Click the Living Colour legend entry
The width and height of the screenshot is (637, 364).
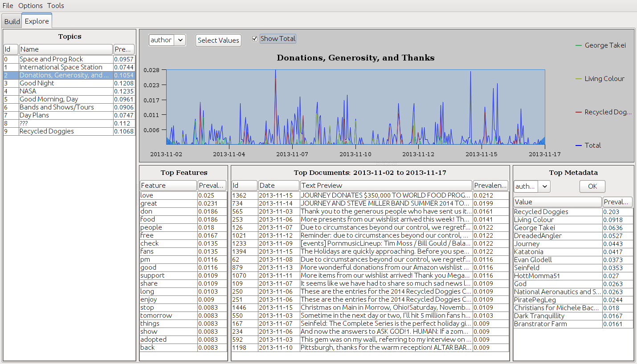point(604,79)
